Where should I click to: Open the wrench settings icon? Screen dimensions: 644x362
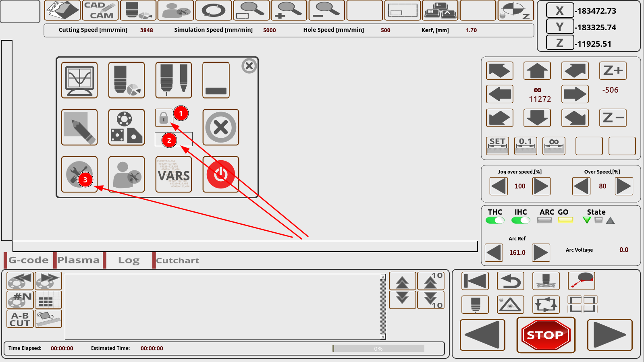79,174
